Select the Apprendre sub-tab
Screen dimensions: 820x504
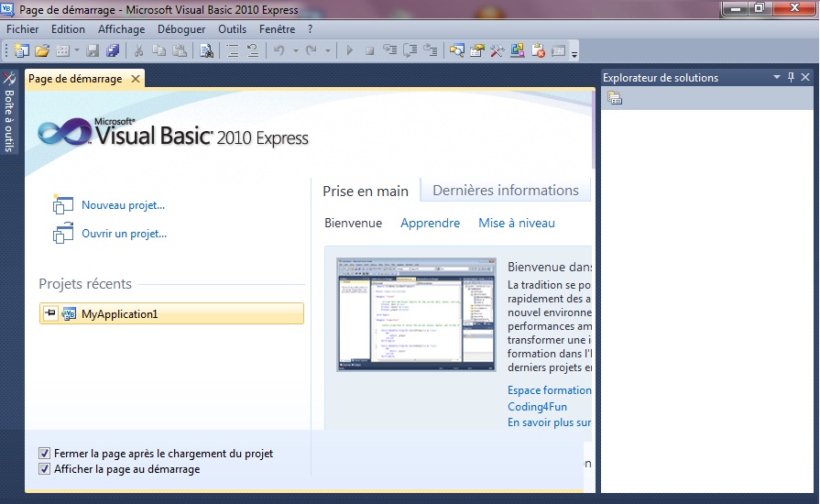click(x=431, y=224)
